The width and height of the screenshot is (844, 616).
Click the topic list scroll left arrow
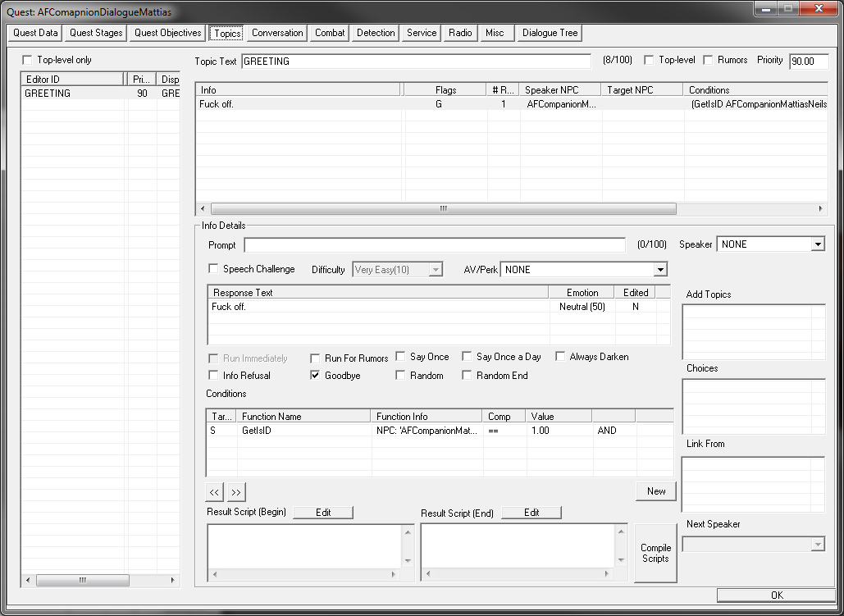[x=28, y=580]
